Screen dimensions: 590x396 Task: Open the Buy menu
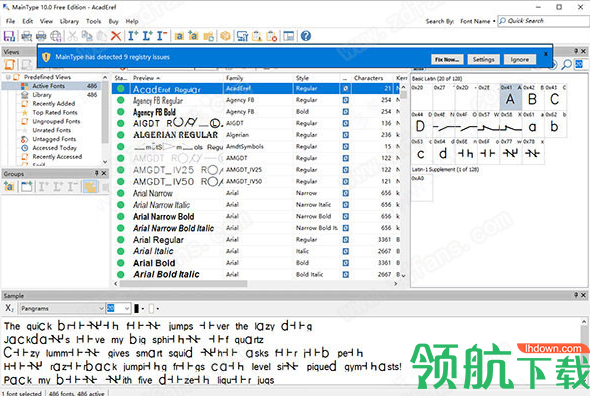pyautogui.click(x=113, y=21)
